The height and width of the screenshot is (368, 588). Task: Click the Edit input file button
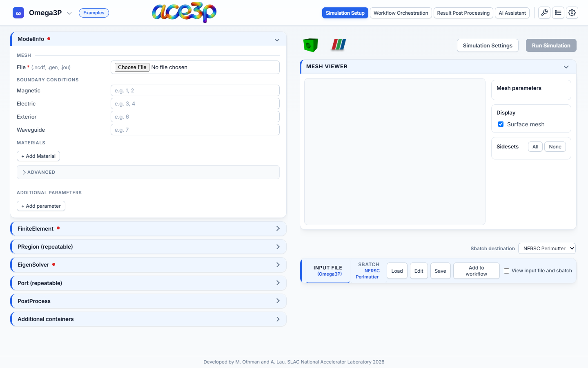click(x=419, y=271)
